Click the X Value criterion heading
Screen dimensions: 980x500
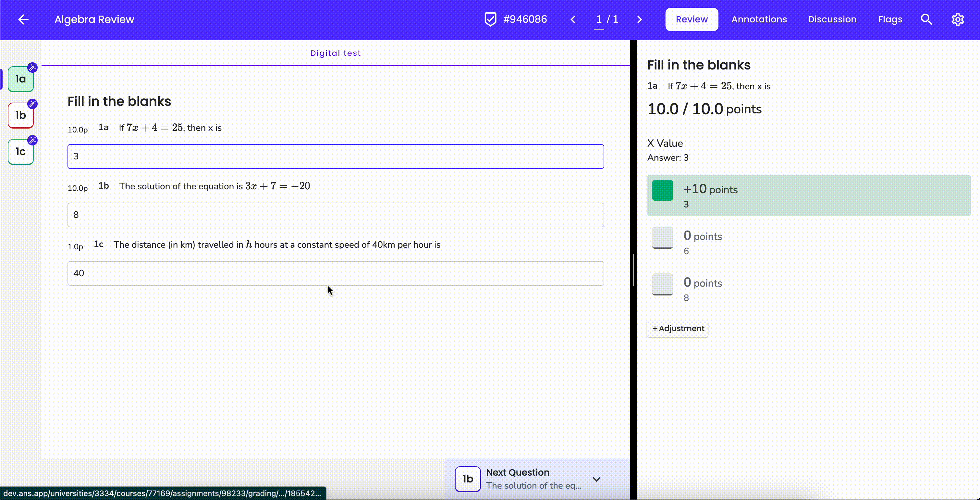click(665, 144)
